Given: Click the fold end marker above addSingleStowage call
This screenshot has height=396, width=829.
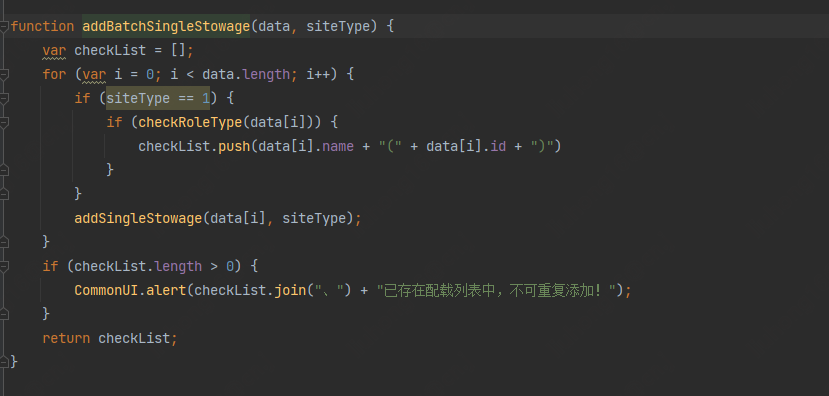Looking at the screenshot, I should pyautogui.click(x=4, y=194).
